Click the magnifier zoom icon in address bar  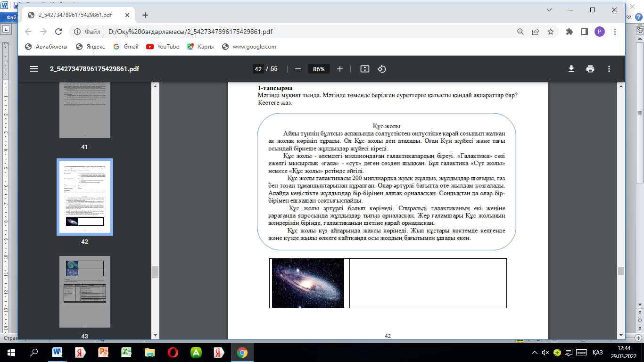click(x=520, y=32)
